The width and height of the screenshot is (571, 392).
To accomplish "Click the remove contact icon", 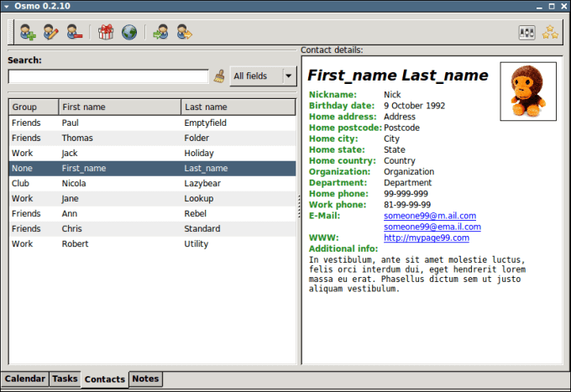I will pos(74,33).
